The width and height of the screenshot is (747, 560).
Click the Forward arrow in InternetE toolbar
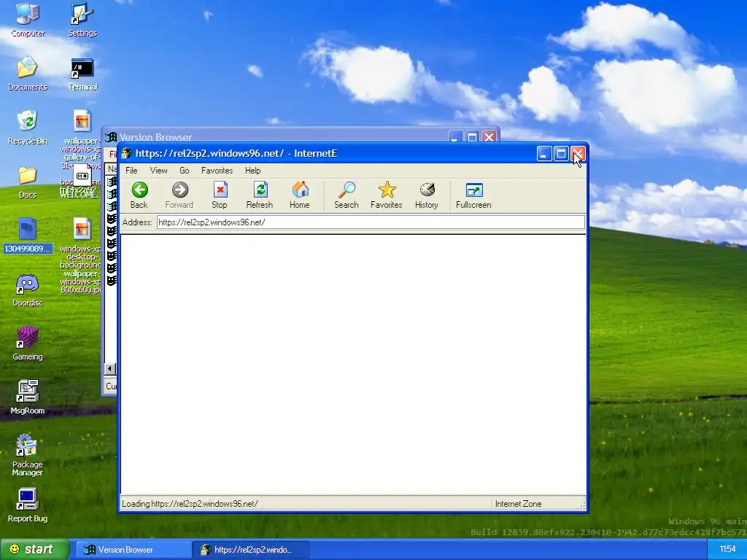click(x=179, y=195)
